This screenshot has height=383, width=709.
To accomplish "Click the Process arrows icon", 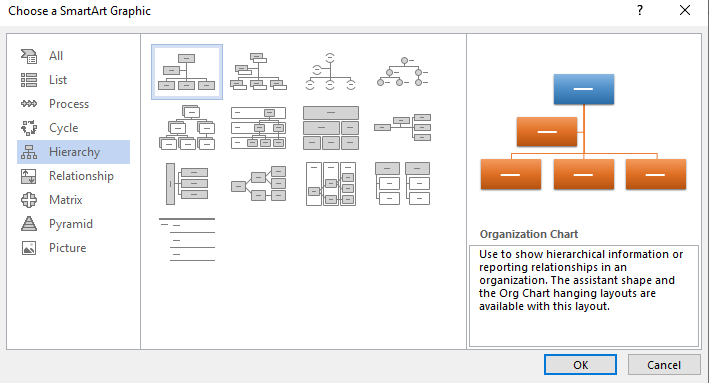I will (x=29, y=104).
